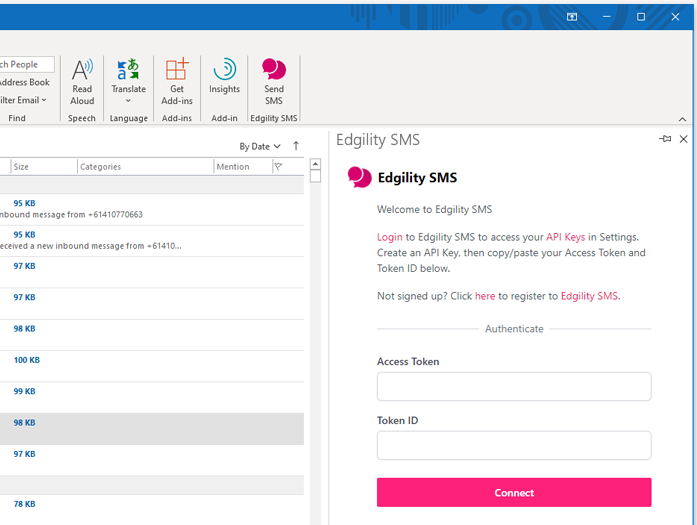The height and width of the screenshot is (525, 697).
Task: Click the Read Aloud speech icon
Action: [x=82, y=82]
